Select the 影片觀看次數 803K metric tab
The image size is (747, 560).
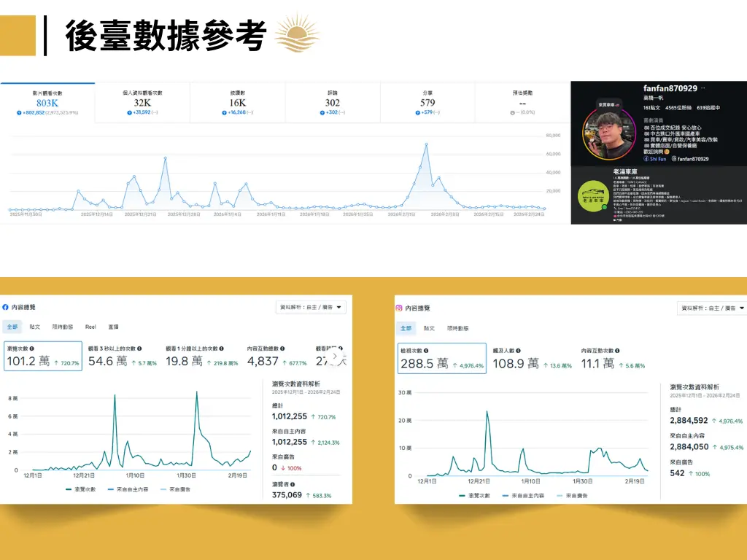pos(47,102)
